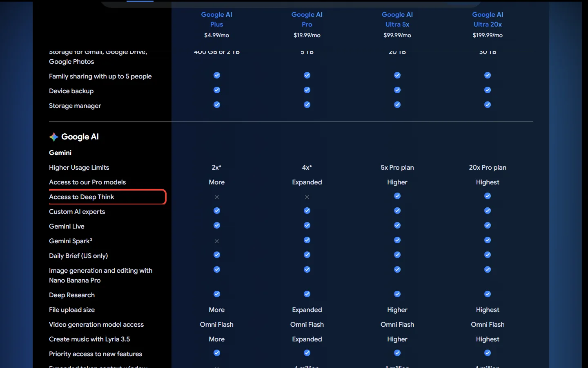The image size is (588, 368).
Task: Click the $4.99/mo price
Action: [x=217, y=36]
